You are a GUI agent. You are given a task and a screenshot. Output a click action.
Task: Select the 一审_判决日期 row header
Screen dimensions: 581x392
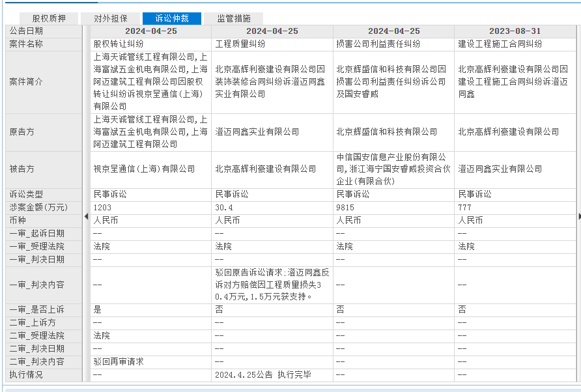pos(44,259)
